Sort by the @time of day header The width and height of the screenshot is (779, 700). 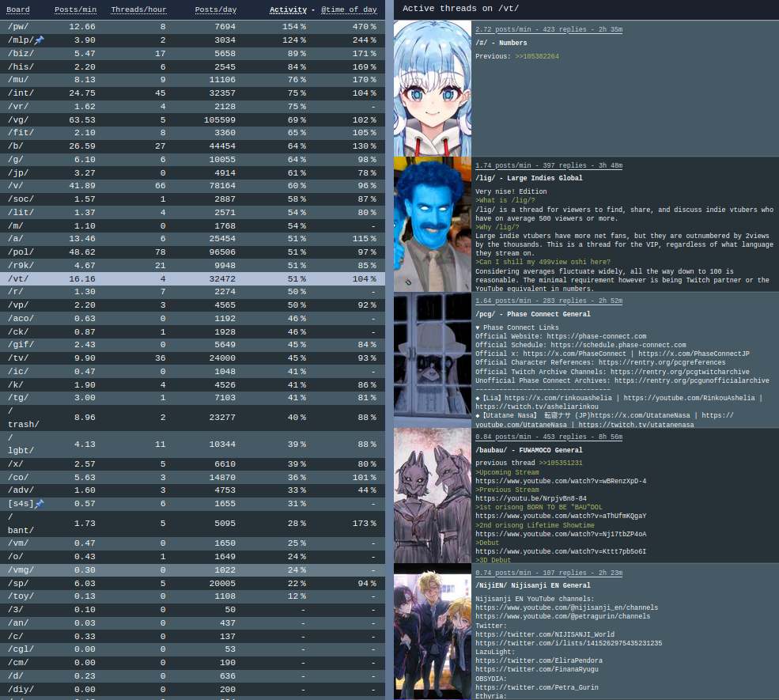point(349,9)
